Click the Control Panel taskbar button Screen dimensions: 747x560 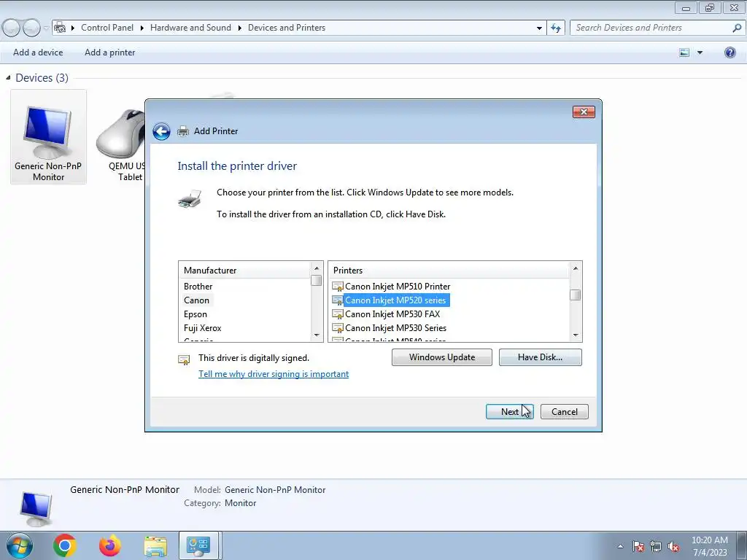click(198, 545)
